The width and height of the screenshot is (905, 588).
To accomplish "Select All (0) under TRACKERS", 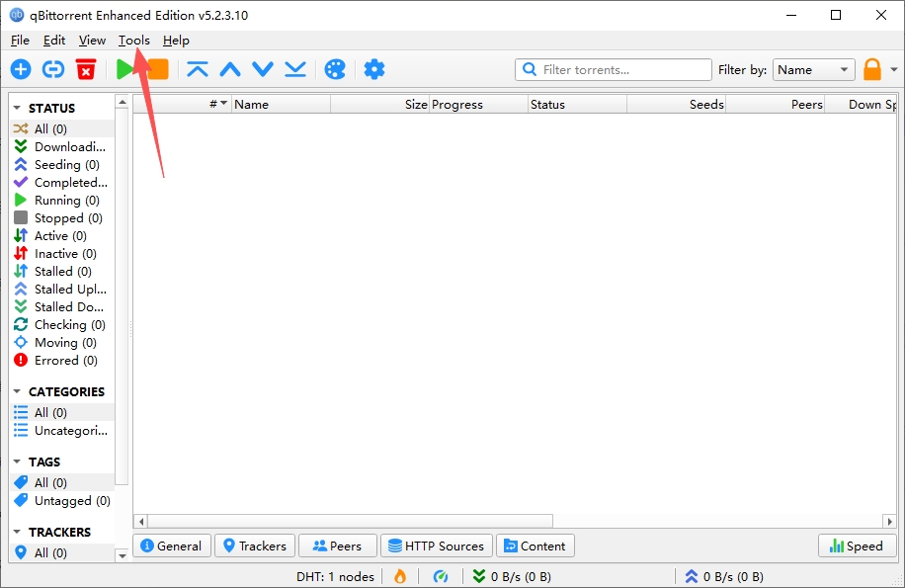I will 62,552.
